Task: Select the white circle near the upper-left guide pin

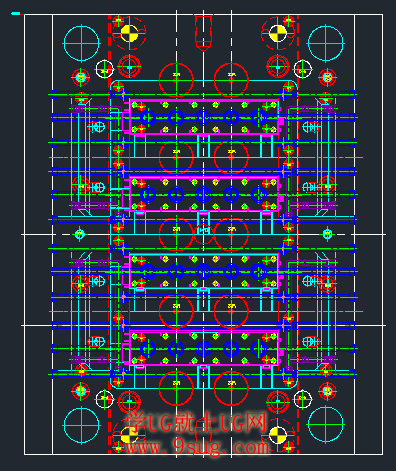Action: pyautogui.click(x=105, y=69)
